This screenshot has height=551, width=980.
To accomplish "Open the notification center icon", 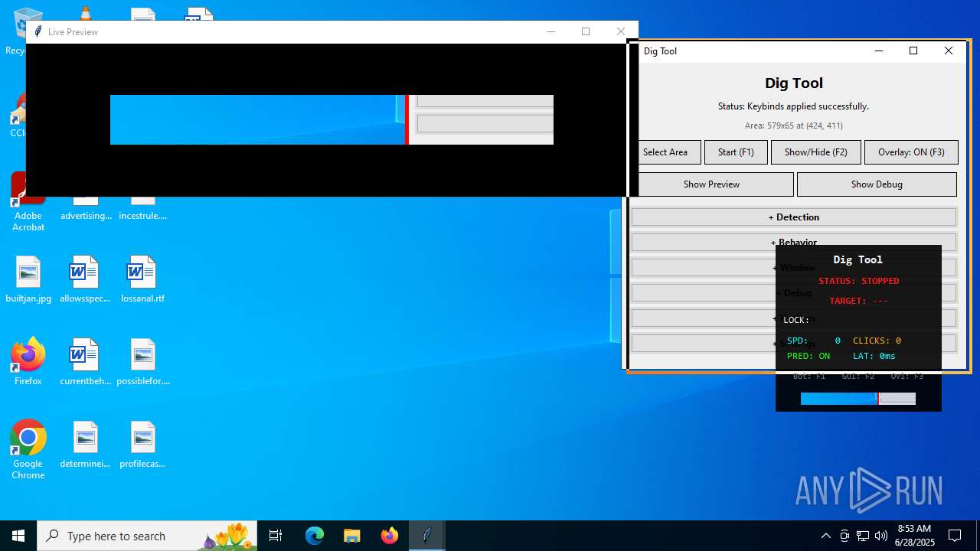I will coord(955,536).
